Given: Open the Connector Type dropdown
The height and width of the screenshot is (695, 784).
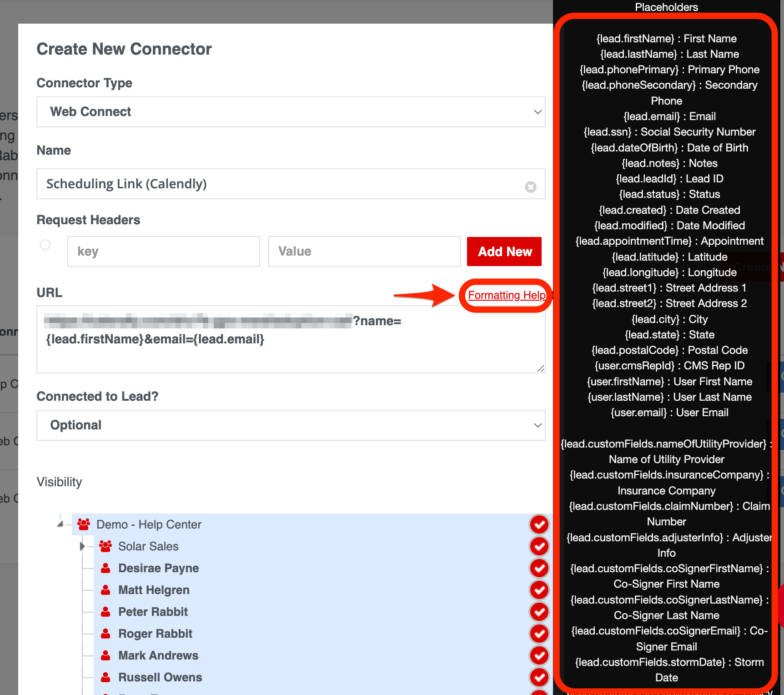Looking at the screenshot, I should (291, 112).
